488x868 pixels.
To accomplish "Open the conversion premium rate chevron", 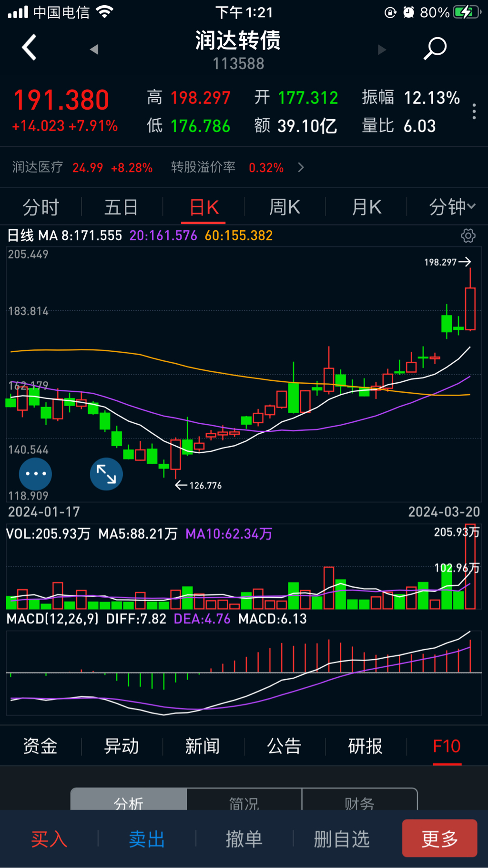I will [x=301, y=167].
